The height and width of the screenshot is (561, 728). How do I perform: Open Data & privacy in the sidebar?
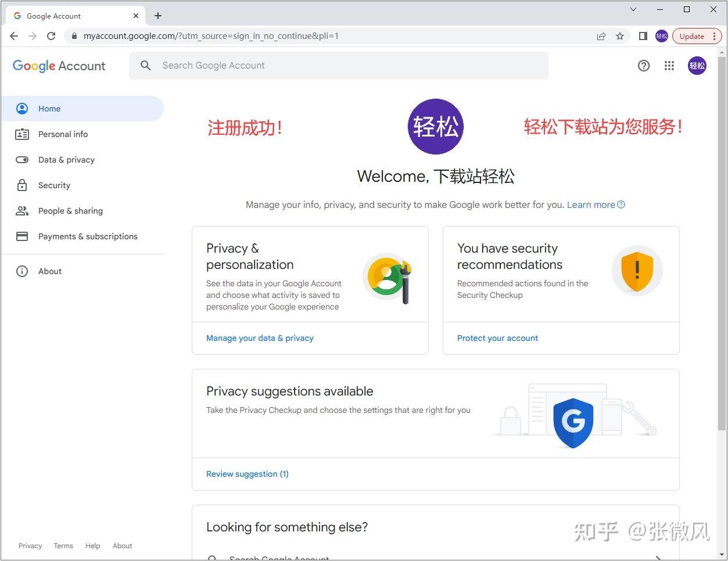(x=83, y=160)
